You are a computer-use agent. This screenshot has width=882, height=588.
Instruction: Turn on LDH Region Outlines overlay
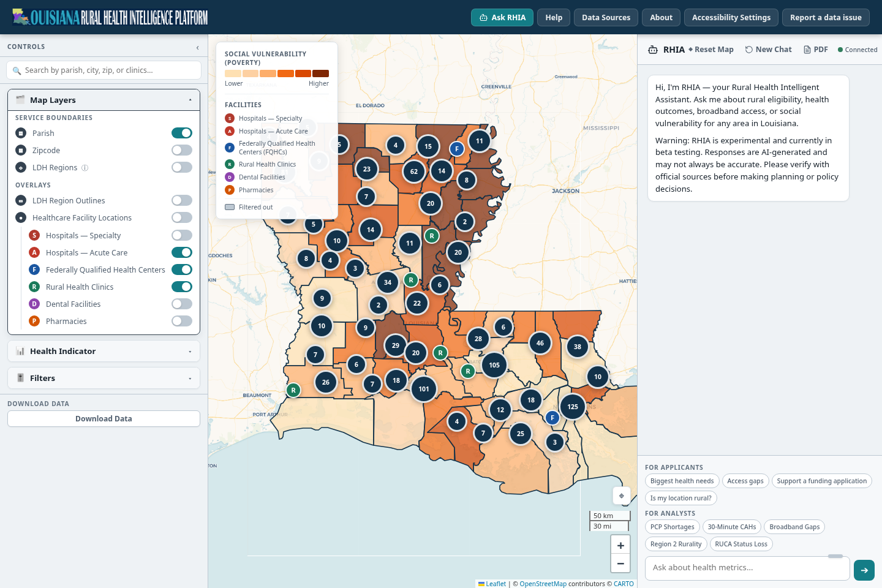182,200
